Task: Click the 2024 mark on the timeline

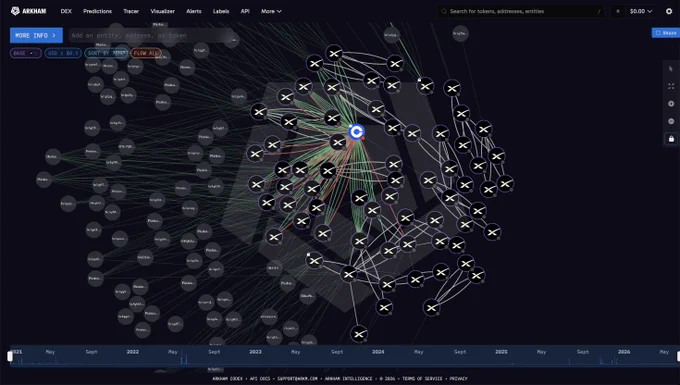Action: tap(378, 352)
